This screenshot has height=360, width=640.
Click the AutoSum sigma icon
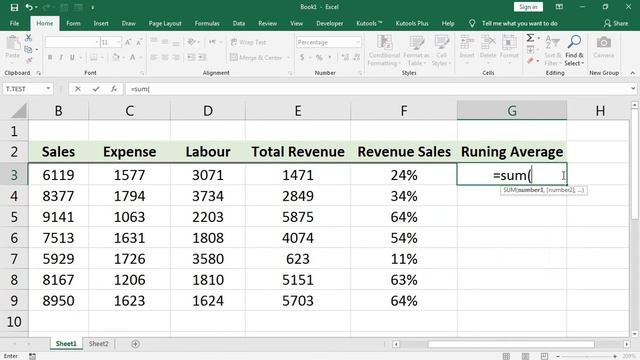(x=530, y=38)
